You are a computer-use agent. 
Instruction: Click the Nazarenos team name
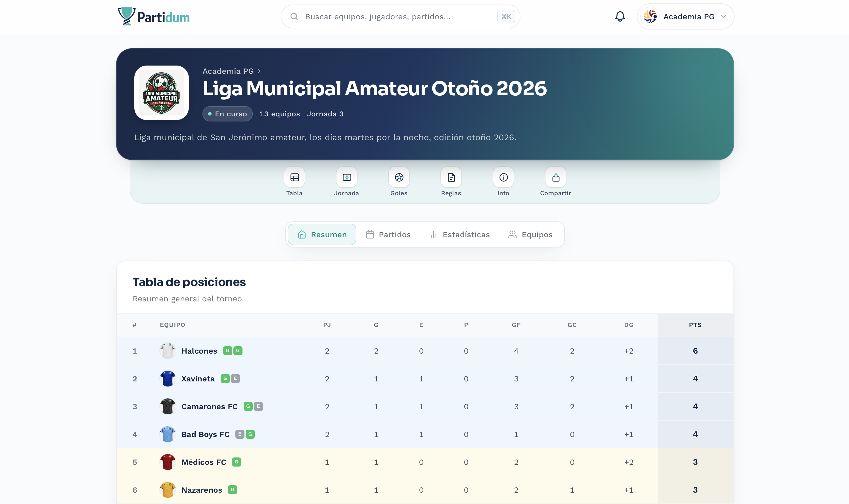pyautogui.click(x=202, y=490)
